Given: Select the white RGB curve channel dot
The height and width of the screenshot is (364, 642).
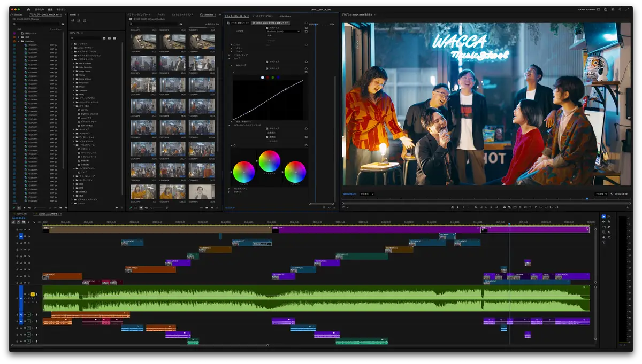Looking at the screenshot, I should pyautogui.click(x=262, y=78).
